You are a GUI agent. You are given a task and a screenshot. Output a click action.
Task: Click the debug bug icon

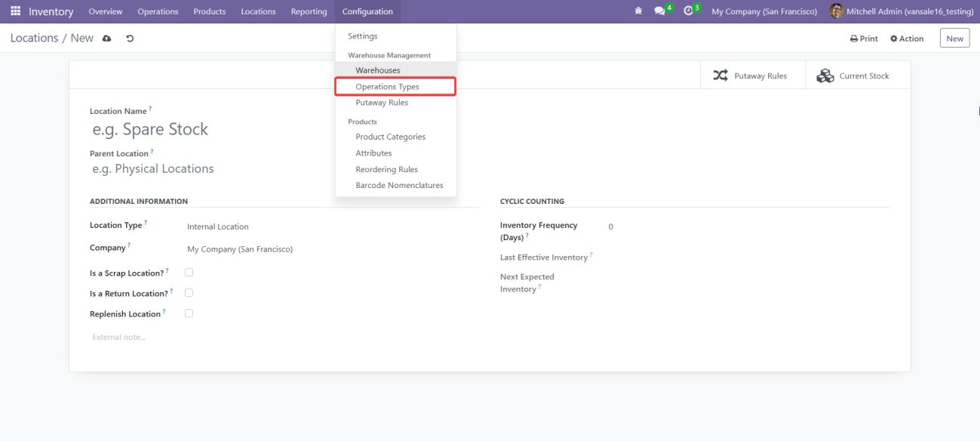coord(638,11)
